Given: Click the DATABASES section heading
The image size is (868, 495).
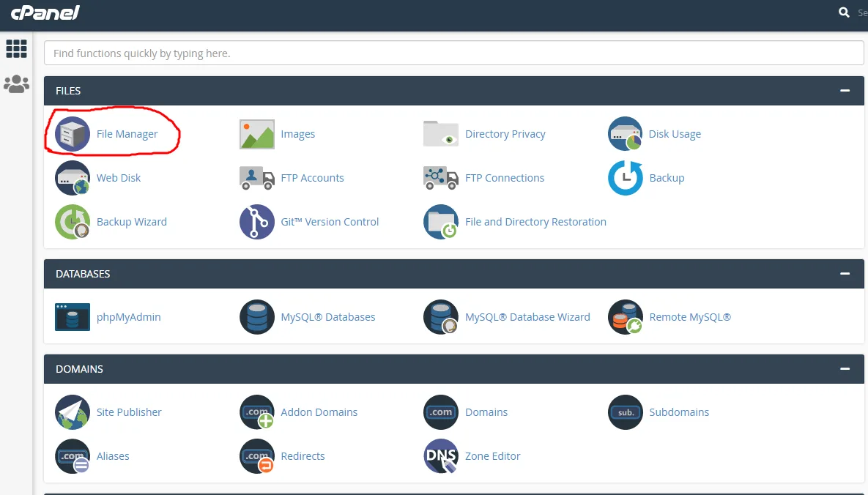Looking at the screenshot, I should tap(83, 274).
